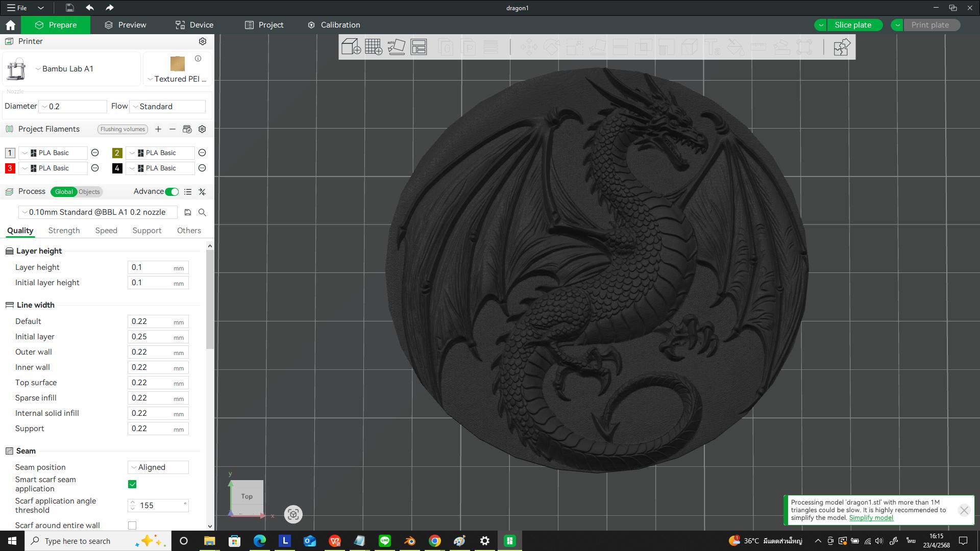Add a new model using the toolbar icon
The image size is (980, 551).
pyautogui.click(x=350, y=47)
